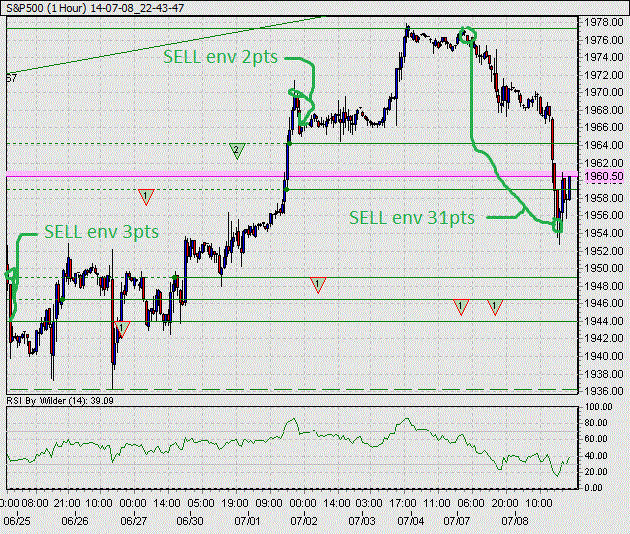
Task: Click the green triangle marker numbered 2
Action: click(237, 151)
